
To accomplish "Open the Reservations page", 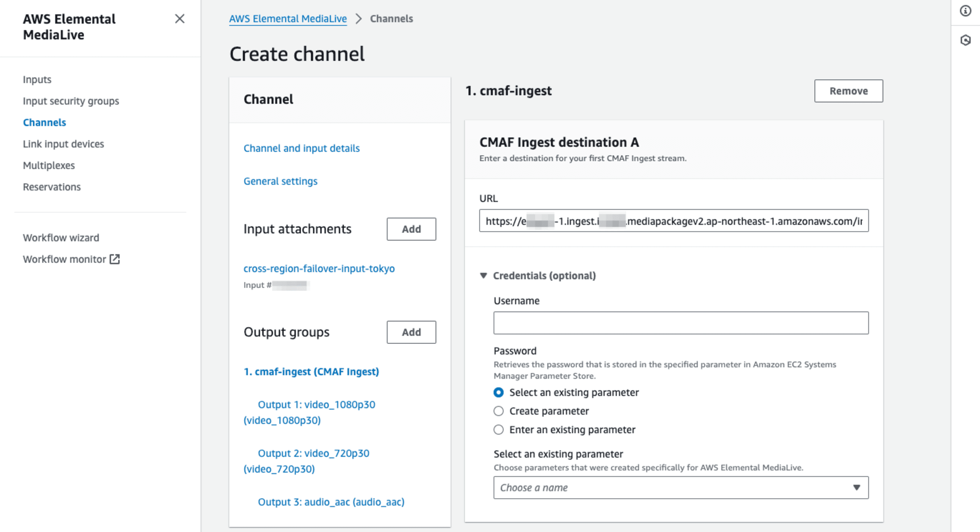I will click(x=52, y=187).
